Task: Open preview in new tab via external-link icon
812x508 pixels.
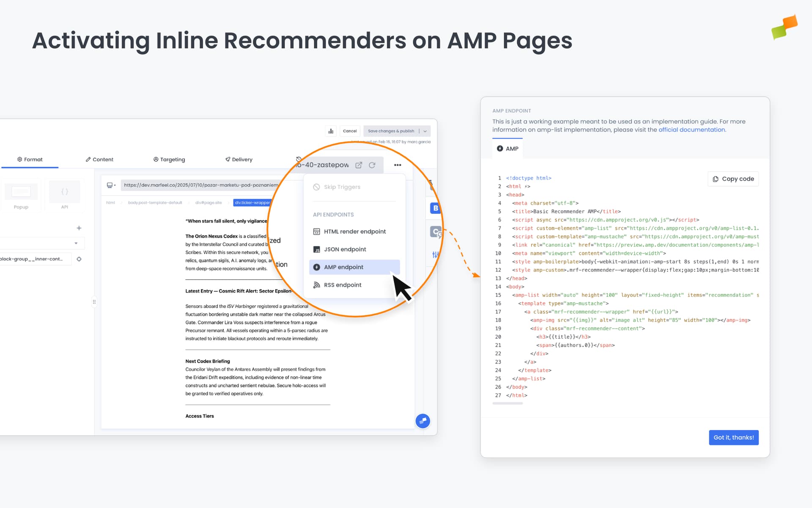Action: (359, 165)
